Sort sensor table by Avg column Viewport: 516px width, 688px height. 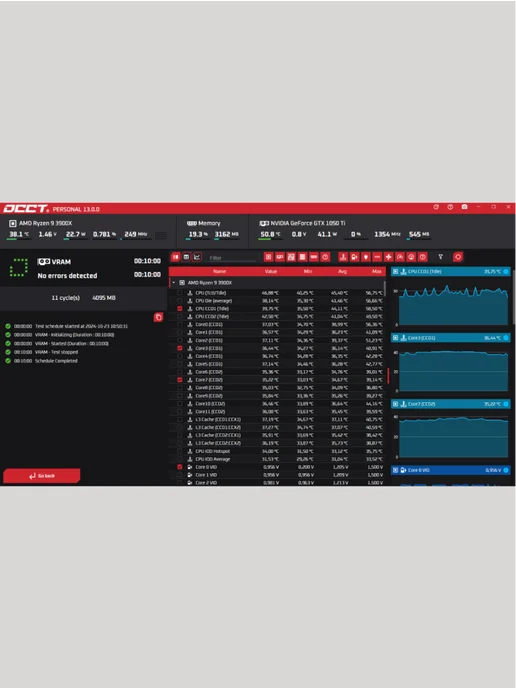pyautogui.click(x=342, y=272)
